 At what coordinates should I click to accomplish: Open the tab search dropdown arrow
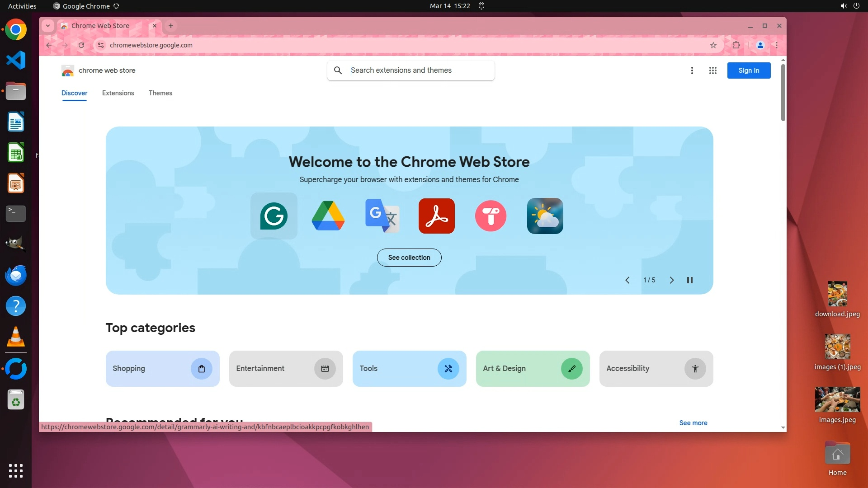click(48, 26)
